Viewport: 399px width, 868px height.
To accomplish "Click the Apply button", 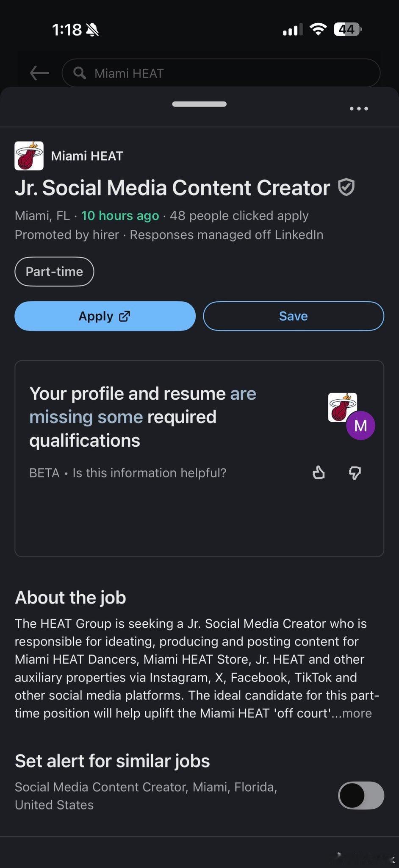I will point(105,316).
